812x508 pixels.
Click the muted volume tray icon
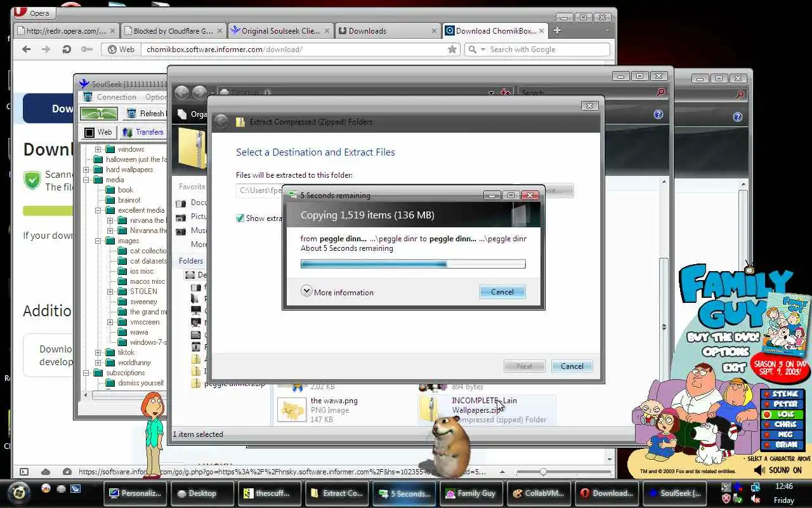coord(756,499)
